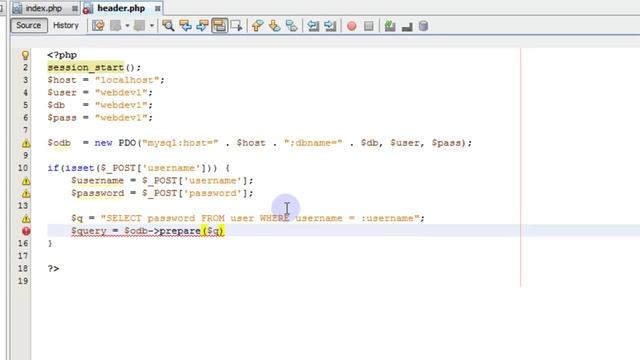Click the prepare method call

[x=180, y=231]
